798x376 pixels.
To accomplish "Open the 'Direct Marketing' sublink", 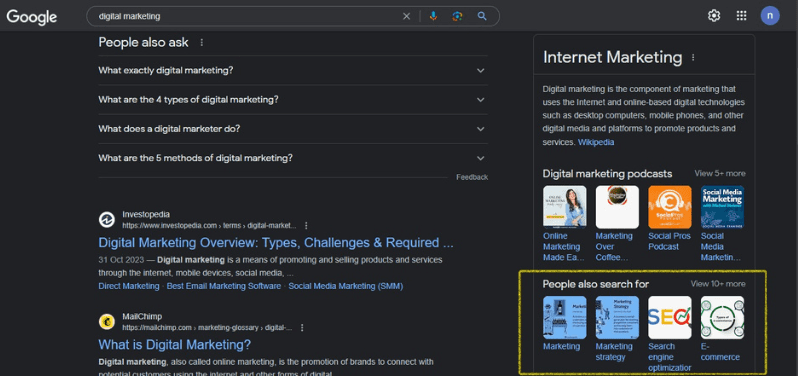I will 129,286.
